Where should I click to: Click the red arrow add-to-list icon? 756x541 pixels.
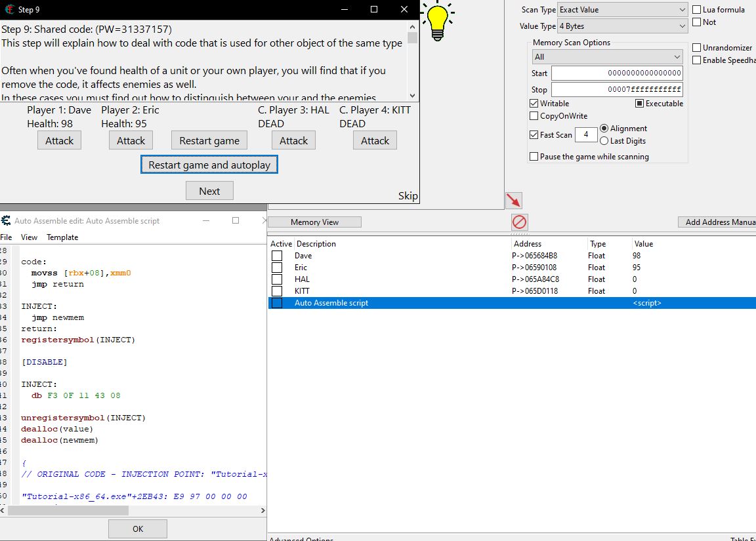coord(514,200)
